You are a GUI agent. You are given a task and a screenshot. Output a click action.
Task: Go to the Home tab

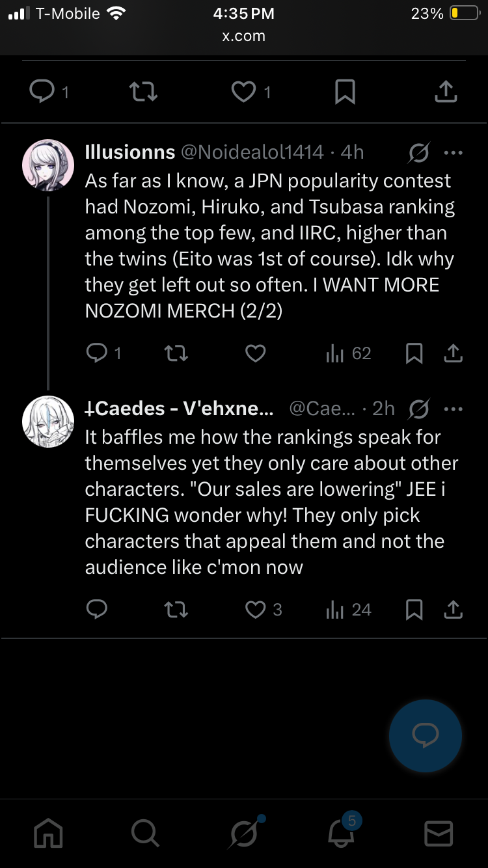49,832
